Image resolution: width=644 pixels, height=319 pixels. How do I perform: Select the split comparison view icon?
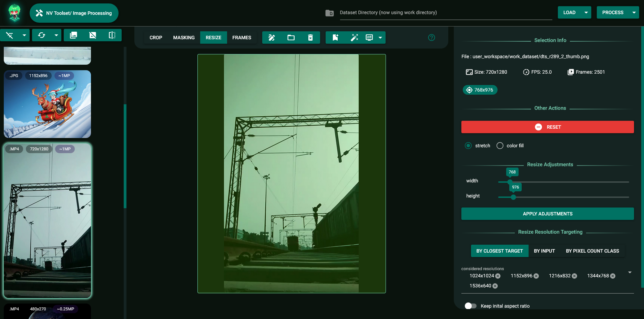[113, 35]
